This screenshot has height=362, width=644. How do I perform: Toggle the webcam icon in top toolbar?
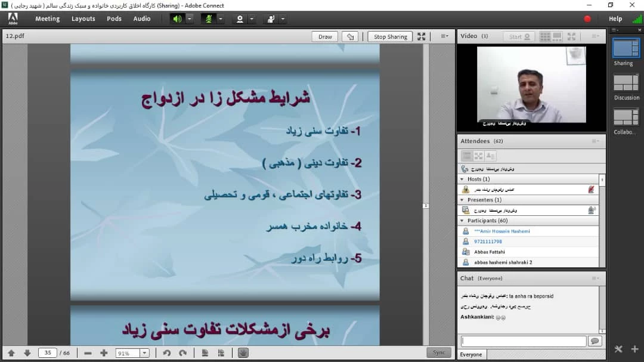click(x=240, y=18)
